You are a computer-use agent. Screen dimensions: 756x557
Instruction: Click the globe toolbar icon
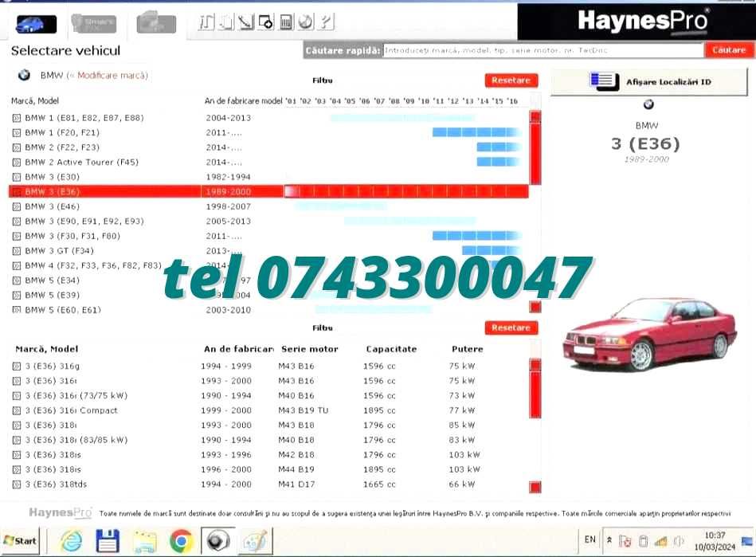pos(306,22)
